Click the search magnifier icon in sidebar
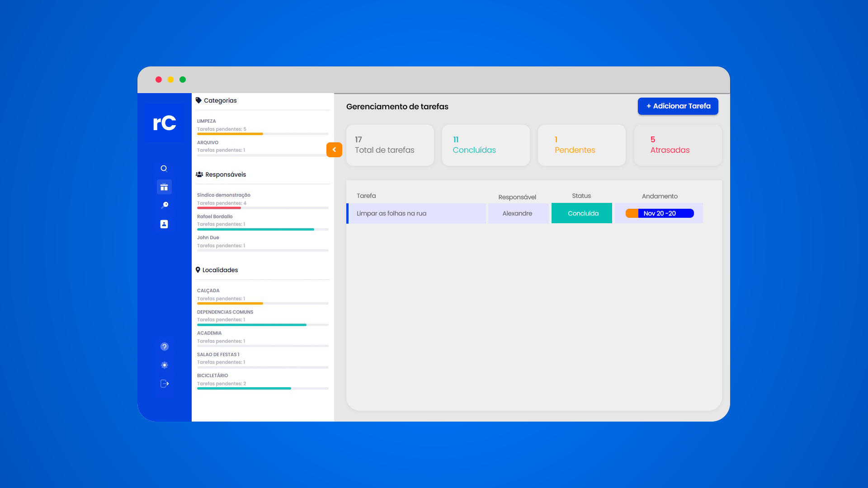This screenshot has height=488, width=868. [x=164, y=169]
